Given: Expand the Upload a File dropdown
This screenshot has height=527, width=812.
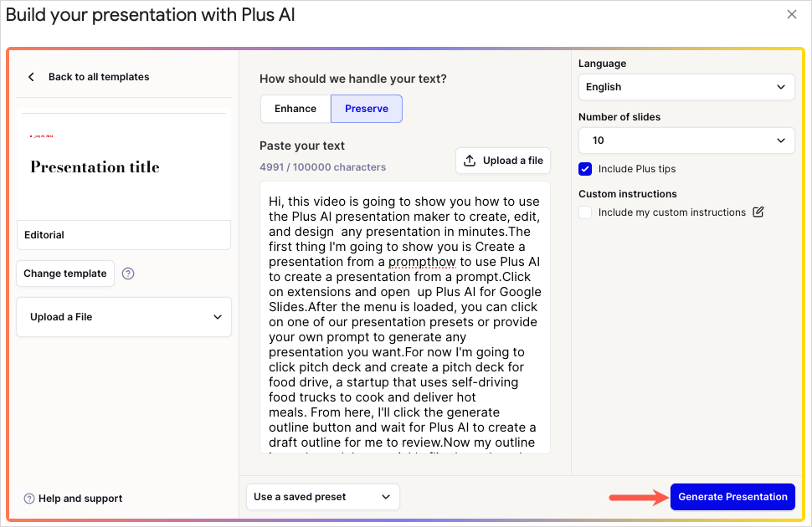Looking at the screenshot, I should [x=124, y=317].
